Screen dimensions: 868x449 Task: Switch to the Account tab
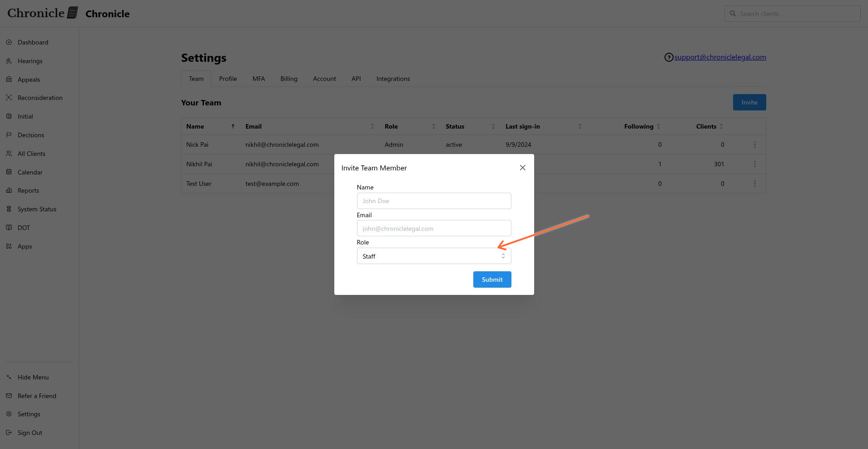[325, 79]
